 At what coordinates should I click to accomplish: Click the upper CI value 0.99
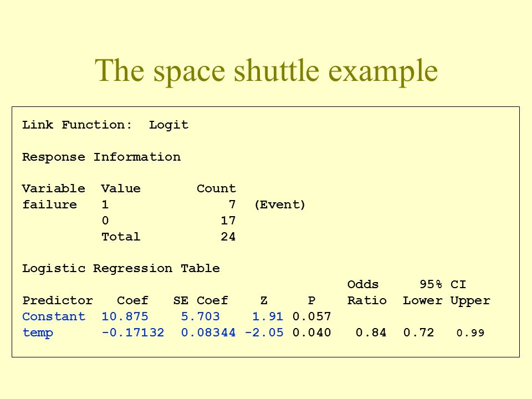tap(470, 333)
